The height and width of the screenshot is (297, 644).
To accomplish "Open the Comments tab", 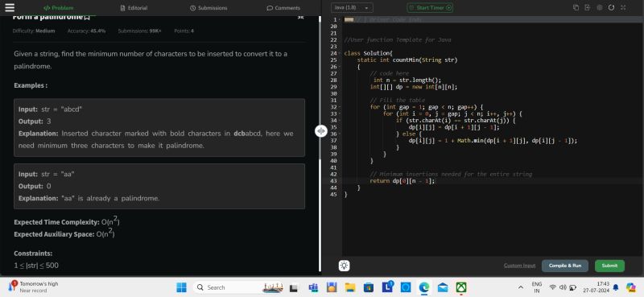I will point(283,8).
